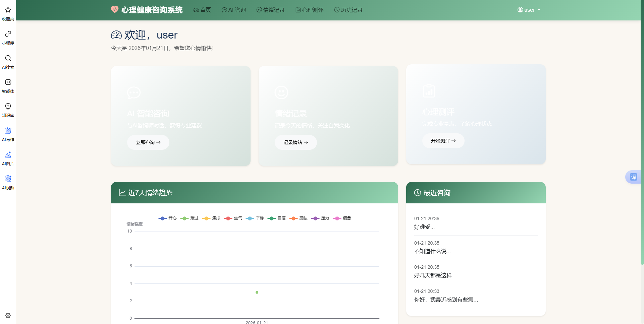Open the 收藏夹 star icon in sidebar

coord(8,10)
